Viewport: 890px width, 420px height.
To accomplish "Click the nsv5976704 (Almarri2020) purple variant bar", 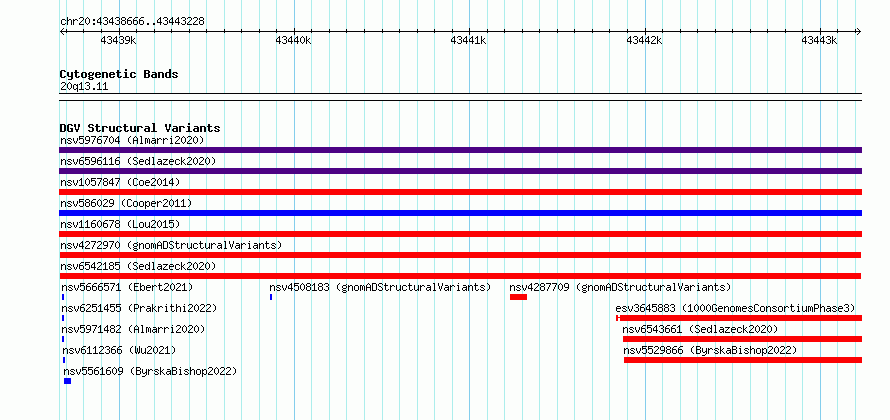I will tap(460, 150).
